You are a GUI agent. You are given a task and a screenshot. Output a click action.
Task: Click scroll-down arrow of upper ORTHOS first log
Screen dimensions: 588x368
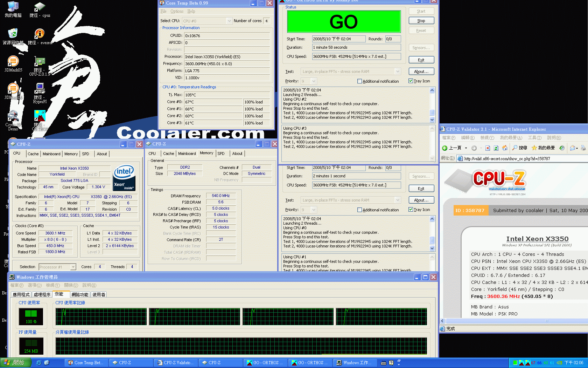pos(432,120)
